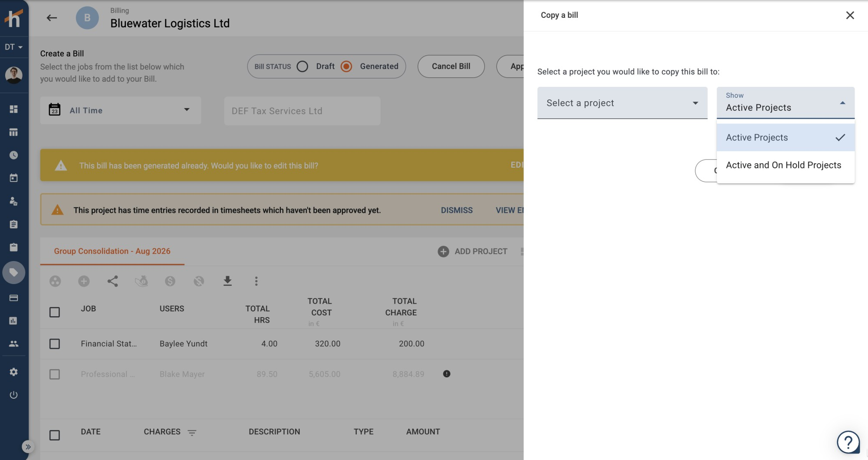
Task: Open the three-dot more options menu
Action: [x=256, y=281]
